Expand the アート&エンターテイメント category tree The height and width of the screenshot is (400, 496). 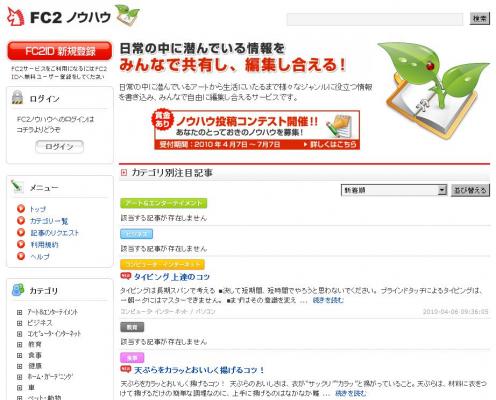[x=19, y=312]
